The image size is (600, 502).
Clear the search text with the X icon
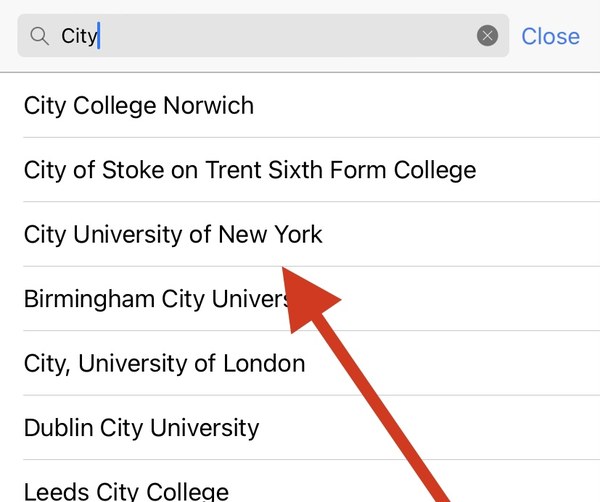[487, 36]
